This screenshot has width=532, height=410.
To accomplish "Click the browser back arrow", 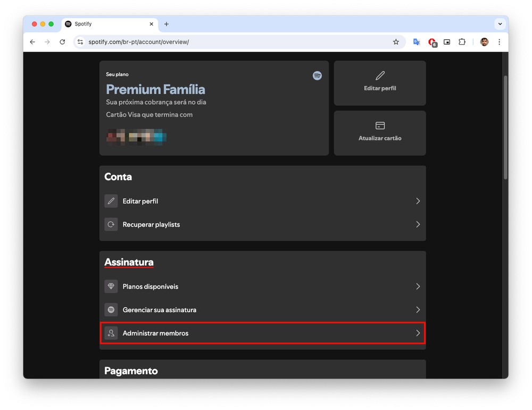I will [x=32, y=42].
